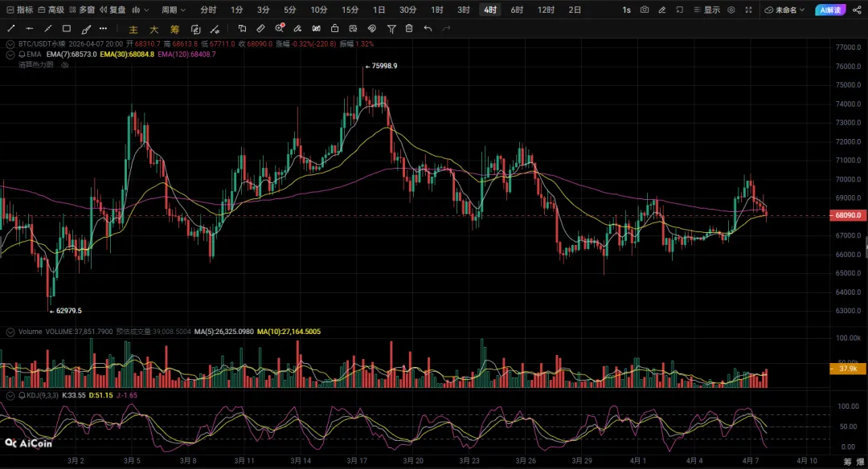Screen dimensions: 868x469
Task: Click the trash delete drawings icon
Action: 409,28
